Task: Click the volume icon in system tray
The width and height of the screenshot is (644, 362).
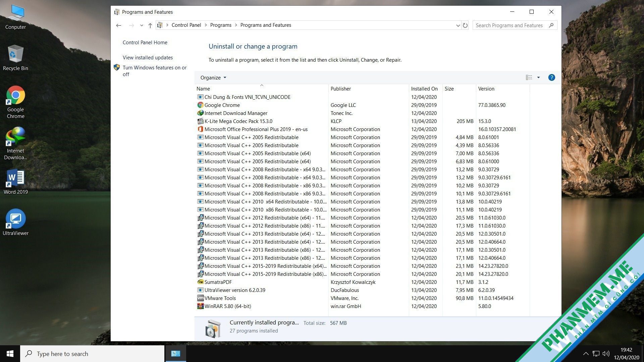Action: pyautogui.click(x=606, y=354)
